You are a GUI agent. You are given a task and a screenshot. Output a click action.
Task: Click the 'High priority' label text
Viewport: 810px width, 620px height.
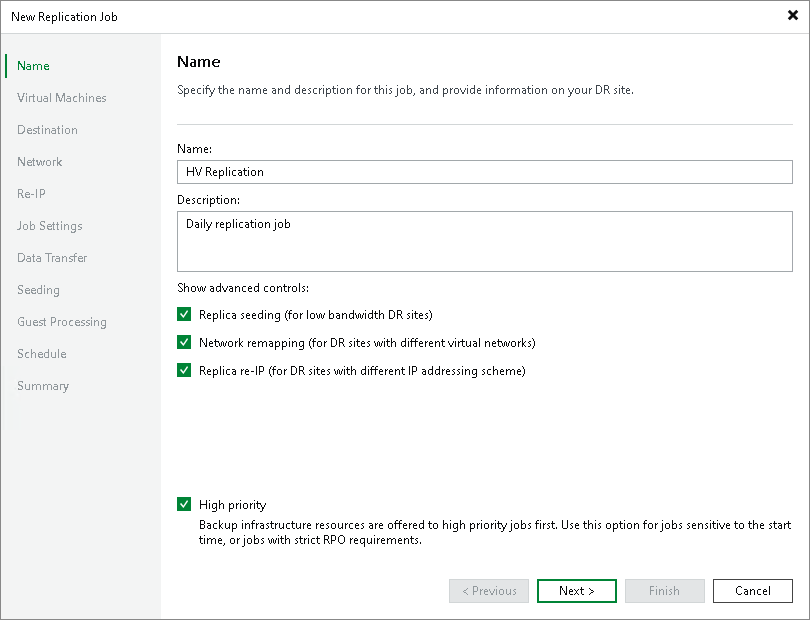pos(232,505)
